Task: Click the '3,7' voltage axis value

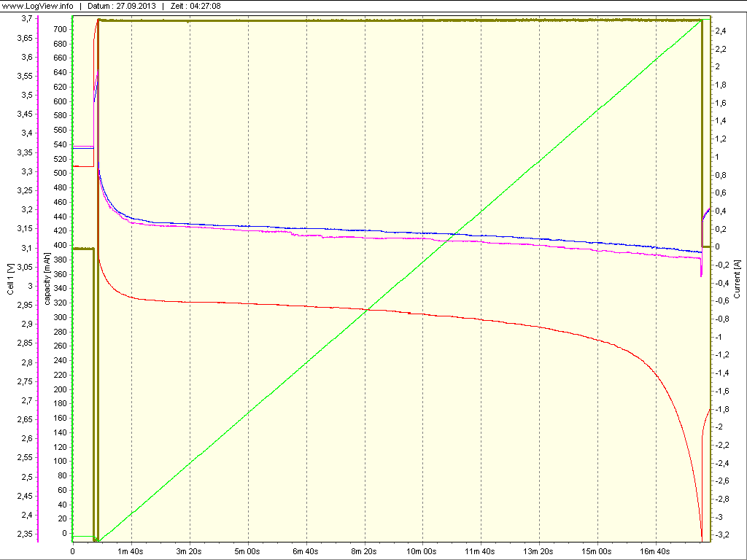Action: point(27,18)
